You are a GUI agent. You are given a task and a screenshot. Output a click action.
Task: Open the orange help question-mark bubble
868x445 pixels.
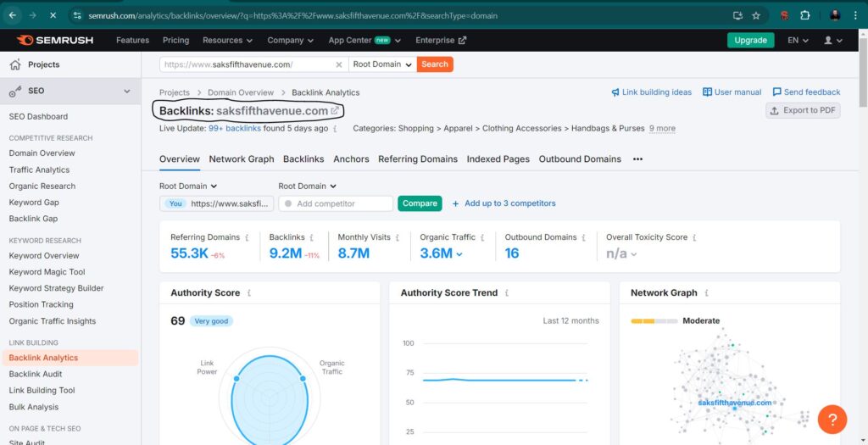pyautogui.click(x=832, y=419)
